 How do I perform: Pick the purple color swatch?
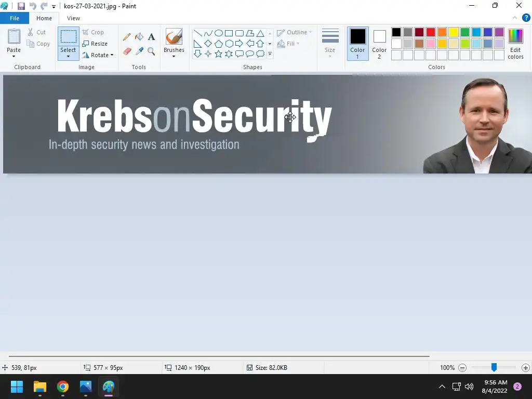click(x=499, y=32)
